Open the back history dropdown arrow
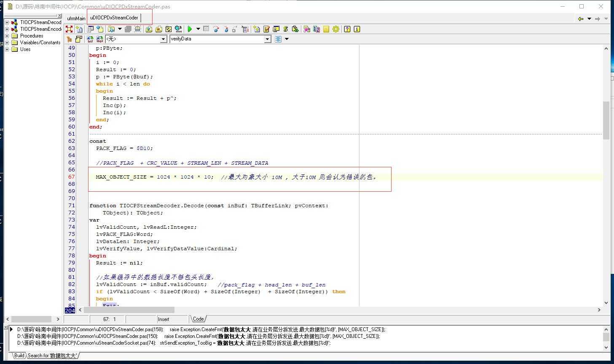 [x=589, y=19]
